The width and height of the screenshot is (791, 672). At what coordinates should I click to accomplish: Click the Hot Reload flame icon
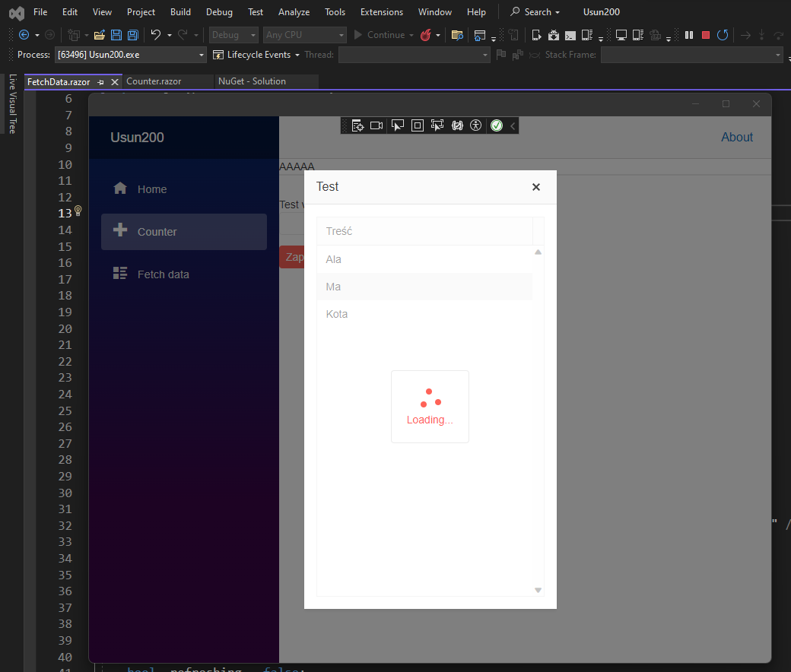coord(426,35)
